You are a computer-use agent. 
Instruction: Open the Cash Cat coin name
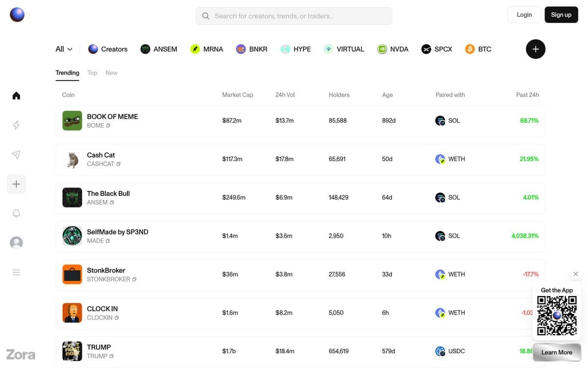click(x=101, y=155)
